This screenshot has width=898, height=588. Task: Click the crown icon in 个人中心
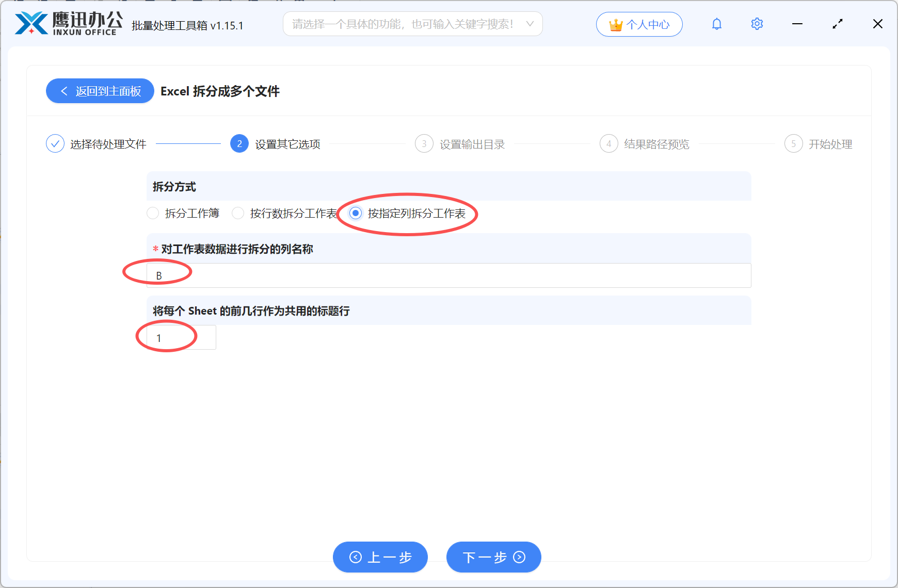[615, 23]
